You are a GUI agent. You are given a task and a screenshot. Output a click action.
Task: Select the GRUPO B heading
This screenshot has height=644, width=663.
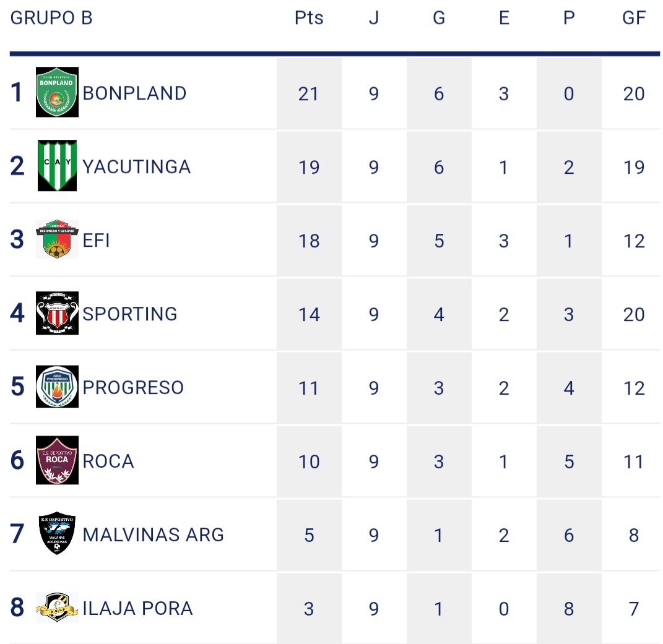51,18
